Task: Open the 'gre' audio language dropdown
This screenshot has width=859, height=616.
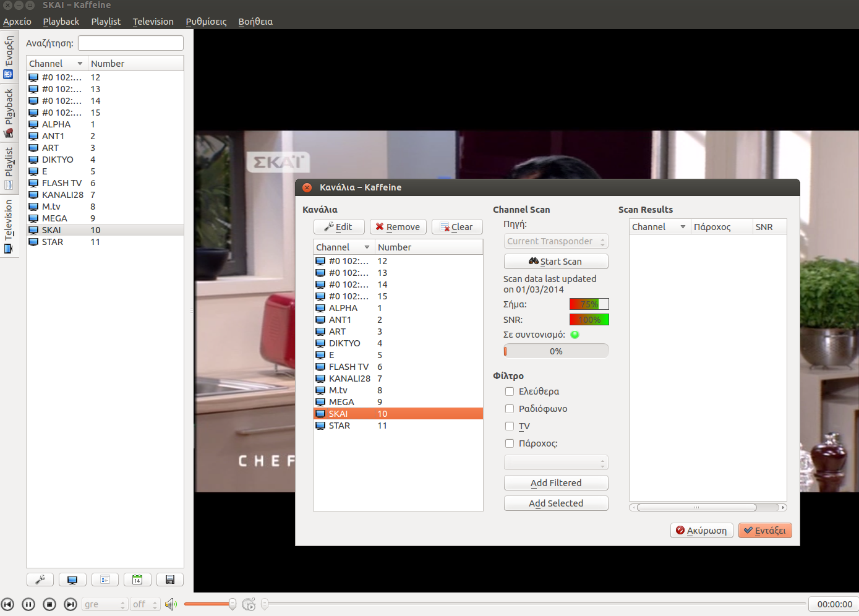Action: pos(104,604)
